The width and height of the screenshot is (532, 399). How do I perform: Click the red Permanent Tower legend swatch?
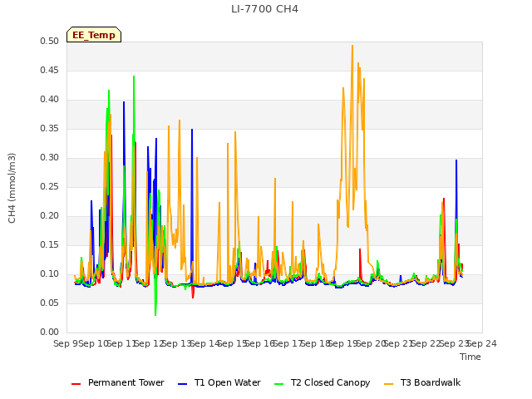click(x=76, y=384)
